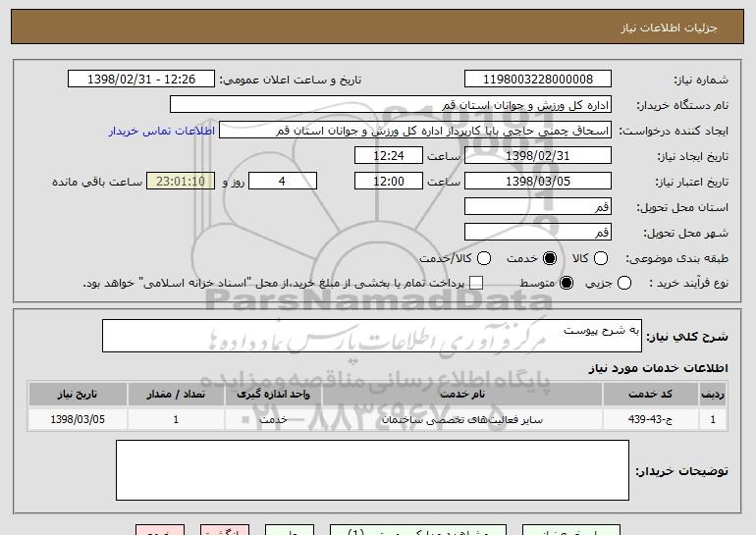Click the شرح کلی نیاز text area
756x535 pixels.
(x=372, y=336)
